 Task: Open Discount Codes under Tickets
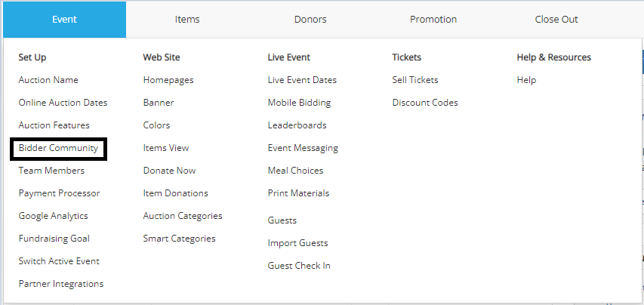[425, 103]
